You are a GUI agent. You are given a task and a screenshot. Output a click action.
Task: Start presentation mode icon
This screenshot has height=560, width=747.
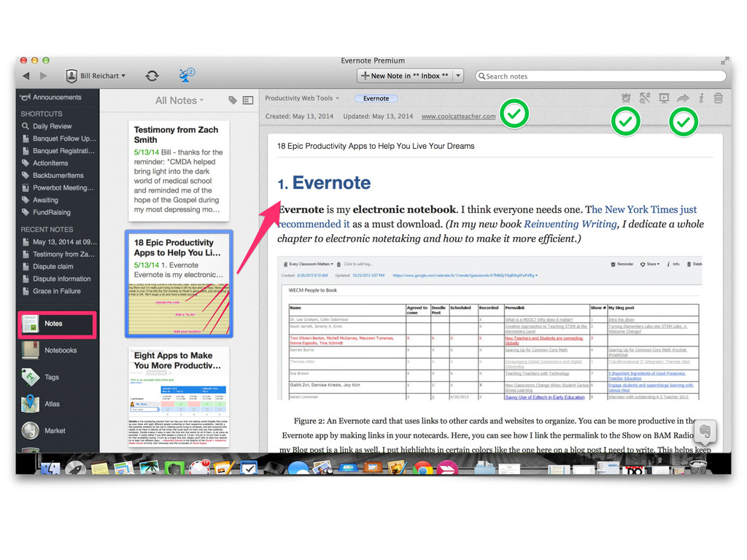click(x=664, y=98)
